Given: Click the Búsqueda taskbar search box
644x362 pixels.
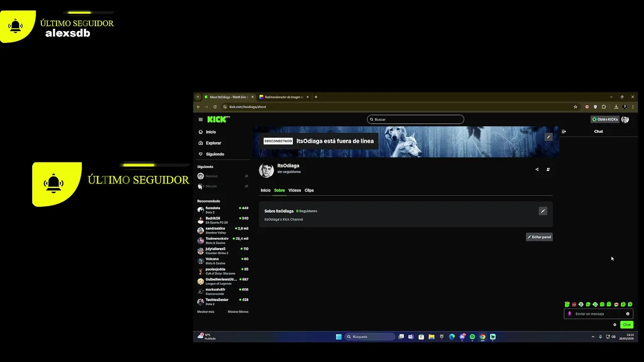Looking at the screenshot, I should 370,337.
